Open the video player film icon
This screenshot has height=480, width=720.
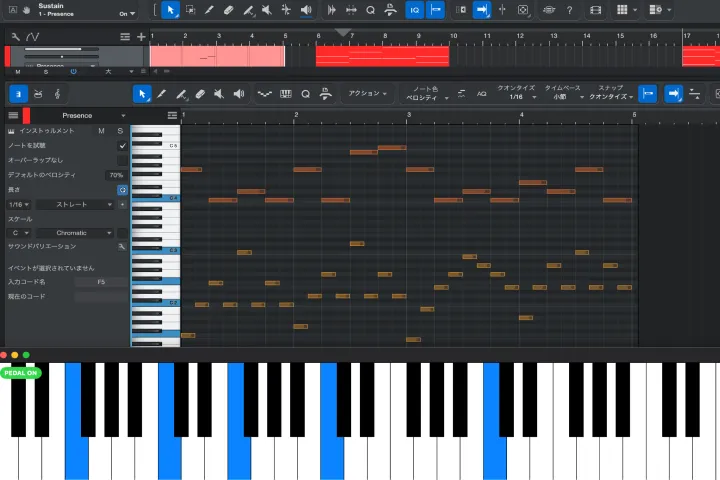(596, 10)
